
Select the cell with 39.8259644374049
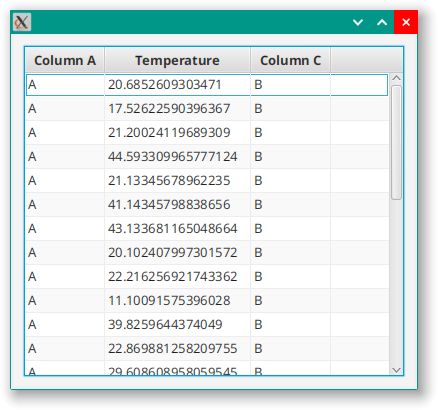(177, 325)
